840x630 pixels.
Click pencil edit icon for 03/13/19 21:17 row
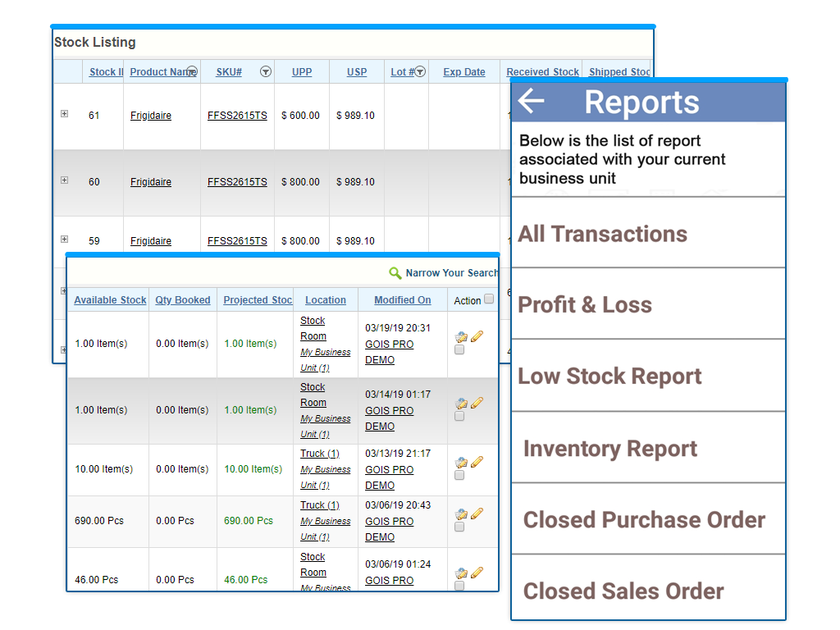(x=477, y=461)
